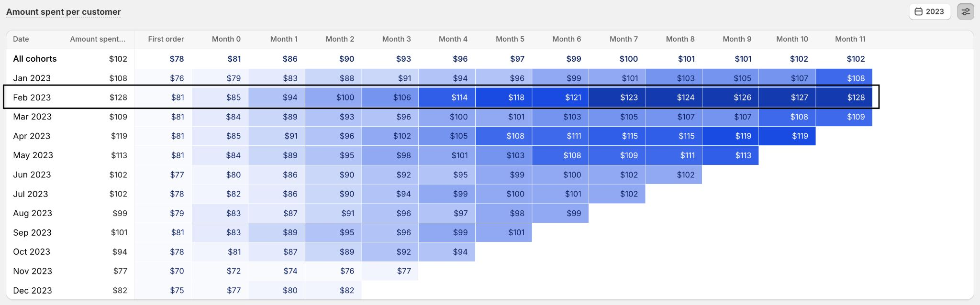980x305 pixels.
Task: Click the $113 Month 9 cell for May 2023
Action: pyautogui.click(x=731, y=155)
